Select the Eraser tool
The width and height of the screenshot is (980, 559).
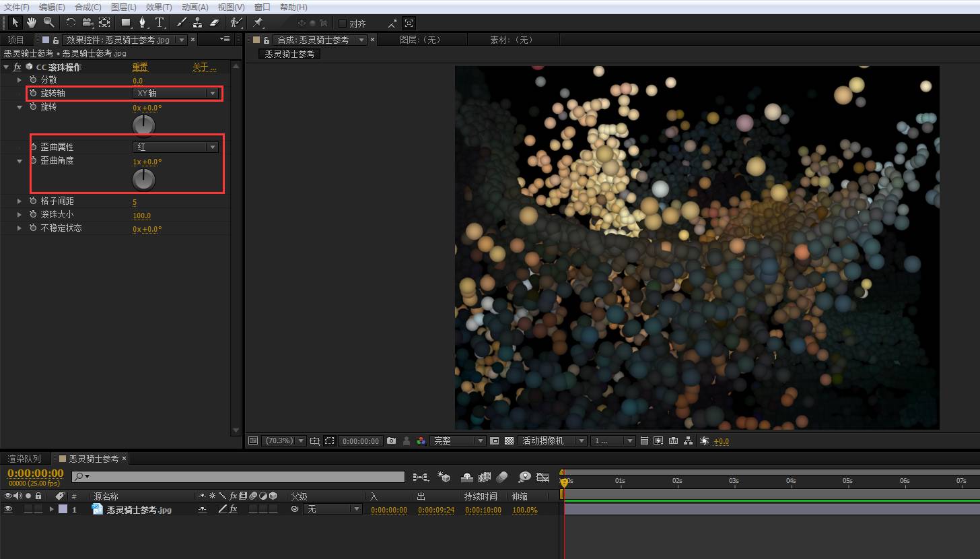(x=214, y=22)
